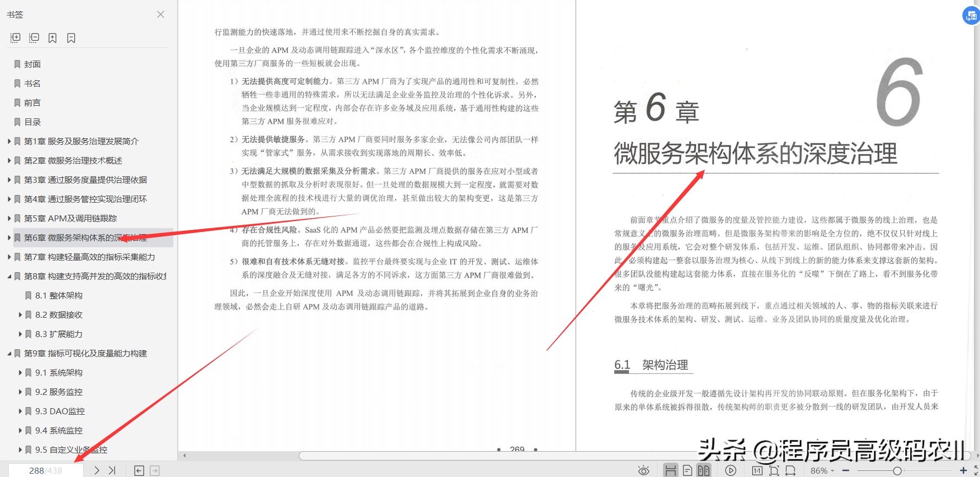
Task: Expand the 第6章 bookmark arrow
Action: point(9,237)
